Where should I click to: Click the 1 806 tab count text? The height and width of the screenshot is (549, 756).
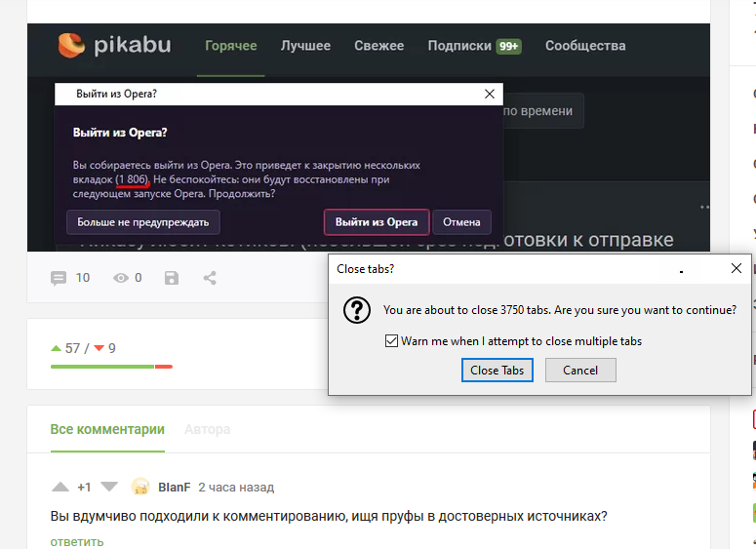(133, 179)
